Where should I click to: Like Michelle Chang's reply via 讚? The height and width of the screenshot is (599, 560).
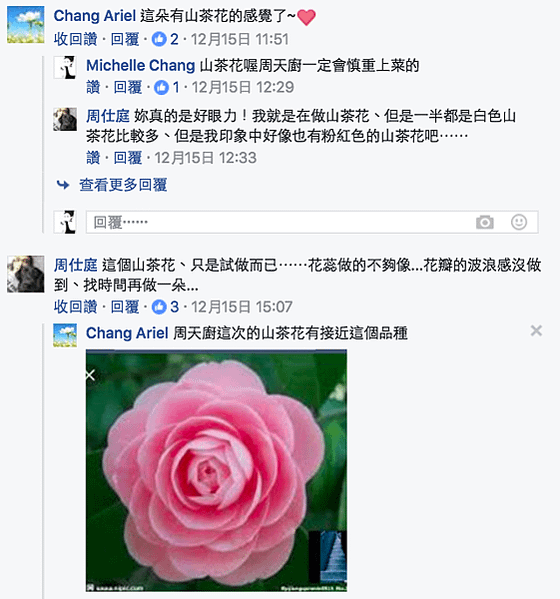(x=93, y=87)
